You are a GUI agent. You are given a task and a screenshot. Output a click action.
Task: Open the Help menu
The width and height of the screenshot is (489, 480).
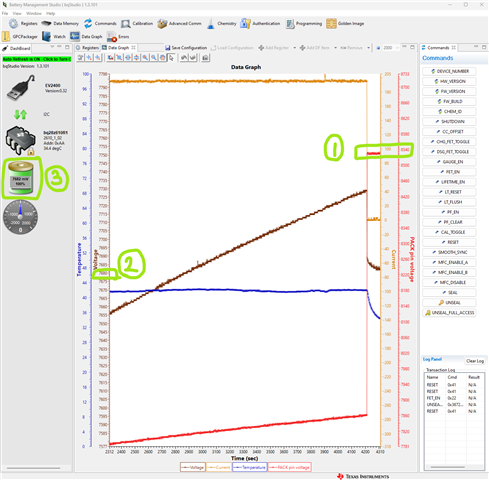(50, 13)
